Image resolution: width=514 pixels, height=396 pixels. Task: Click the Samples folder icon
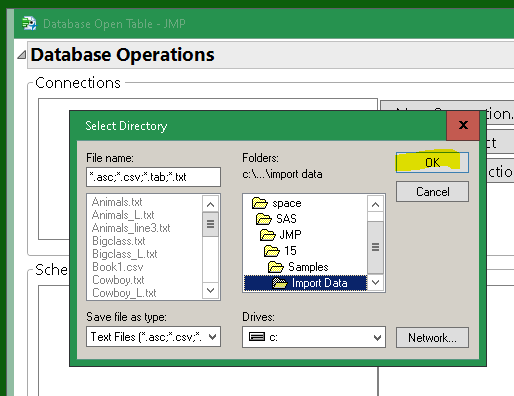(x=276, y=267)
